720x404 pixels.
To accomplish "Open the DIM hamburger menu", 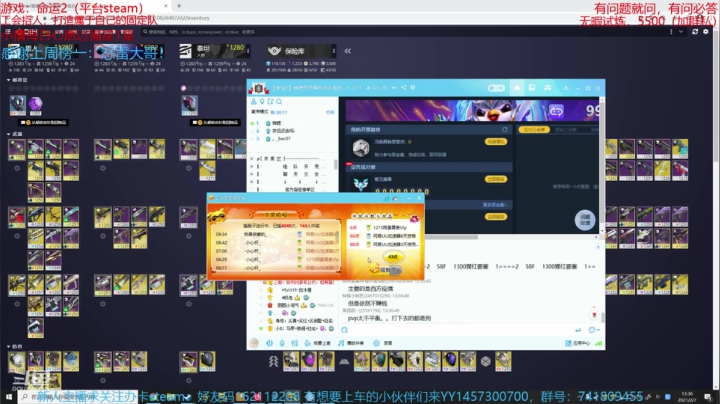I will 8,32.
